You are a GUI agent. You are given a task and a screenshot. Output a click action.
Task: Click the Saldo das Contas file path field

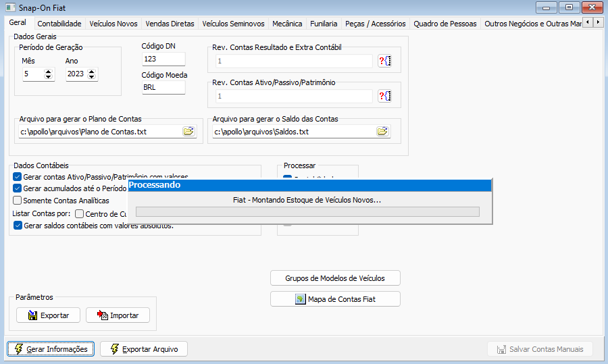coord(294,132)
